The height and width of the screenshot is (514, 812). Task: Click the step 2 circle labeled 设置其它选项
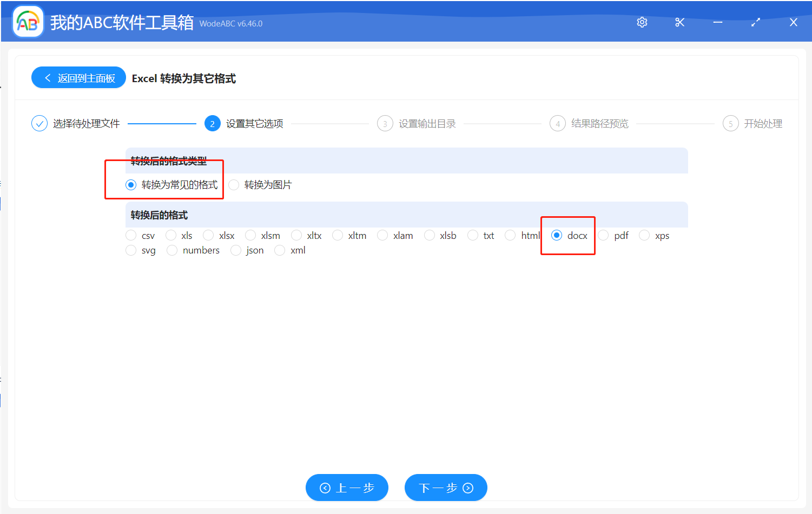point(212,123)
